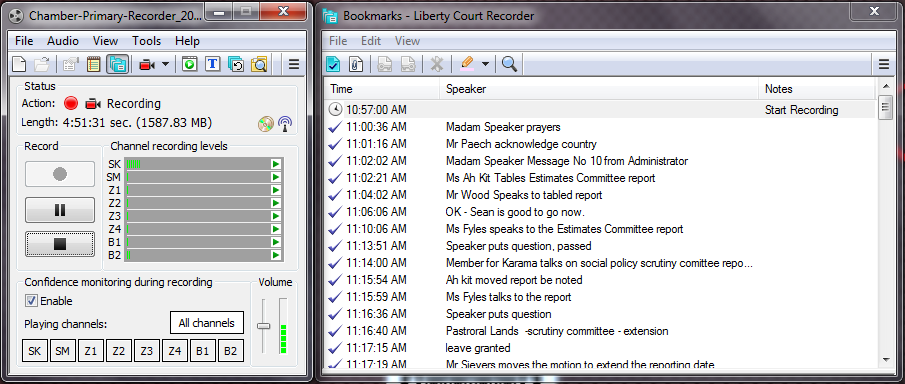Pause the recording

60,210
